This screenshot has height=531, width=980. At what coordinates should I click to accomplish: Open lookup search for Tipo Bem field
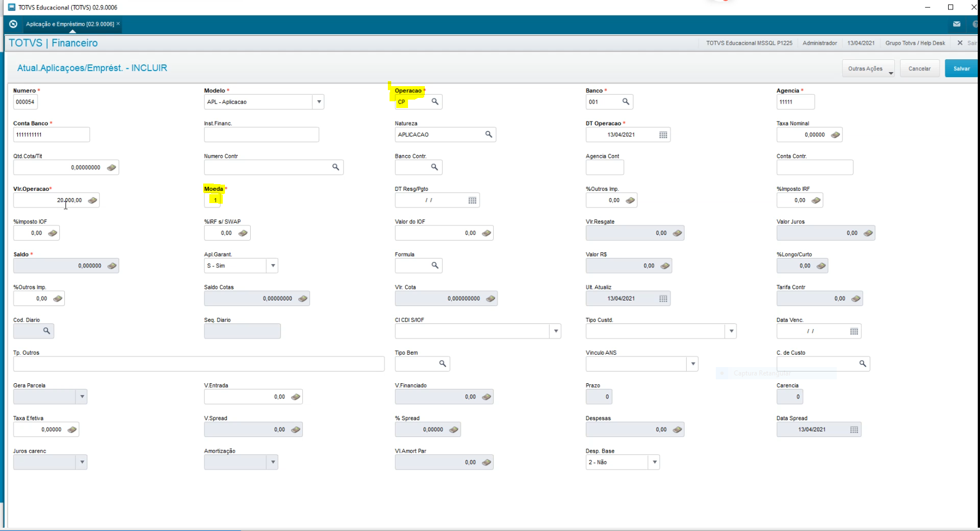tap(443, 364)
